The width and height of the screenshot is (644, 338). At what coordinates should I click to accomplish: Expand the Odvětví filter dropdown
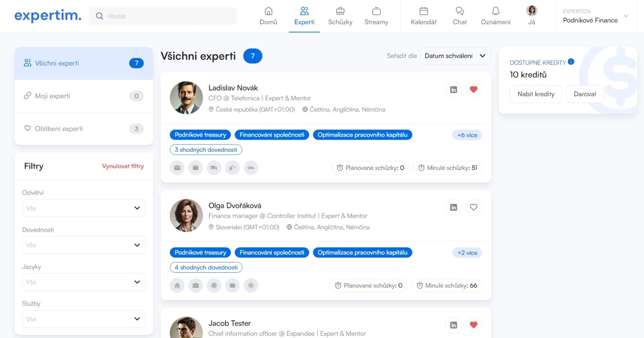click(84, 208)
